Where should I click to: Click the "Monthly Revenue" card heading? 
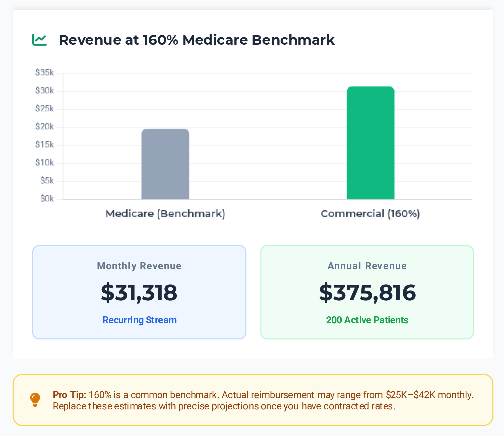click(139, 266)
